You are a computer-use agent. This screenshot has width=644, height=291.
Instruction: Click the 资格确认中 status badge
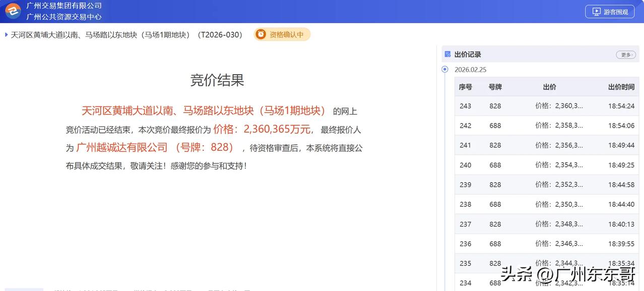[282, 34]
